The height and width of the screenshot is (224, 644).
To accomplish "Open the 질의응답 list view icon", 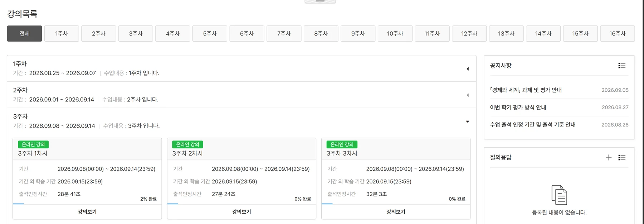I will (622, 157).
